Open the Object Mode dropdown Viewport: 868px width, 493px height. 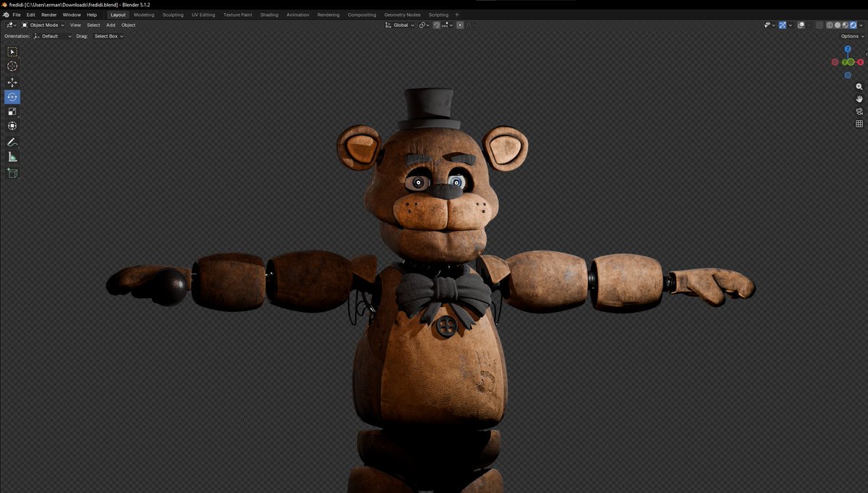coord(43,25)
